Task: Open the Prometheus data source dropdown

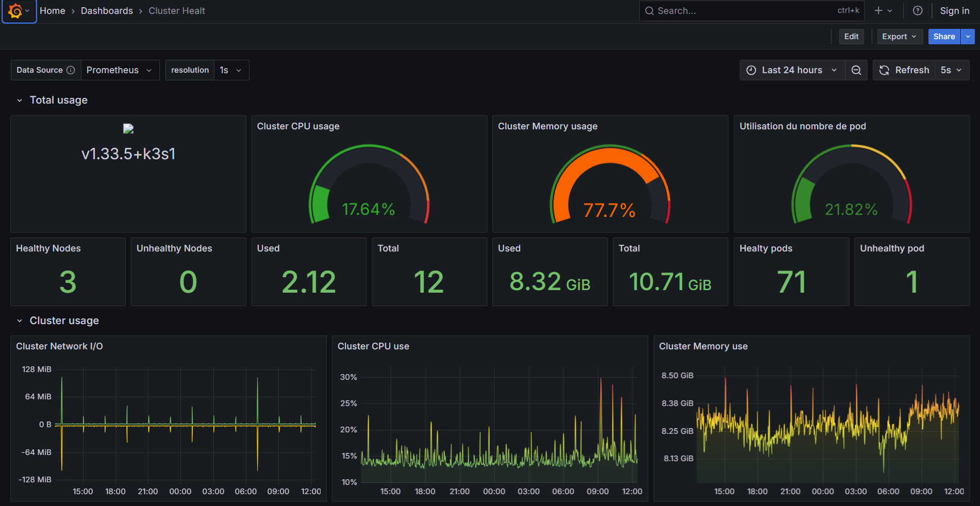Action: pos(120,70)
